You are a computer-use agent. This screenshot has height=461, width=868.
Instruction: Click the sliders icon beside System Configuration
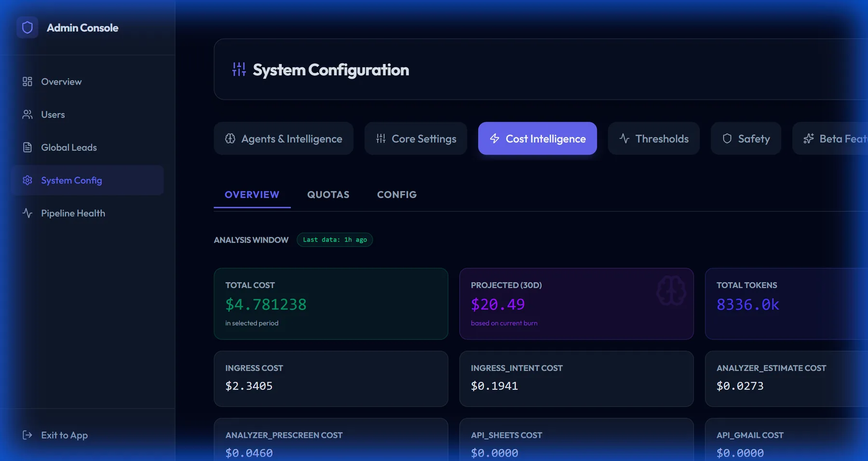tap(239, 69)
